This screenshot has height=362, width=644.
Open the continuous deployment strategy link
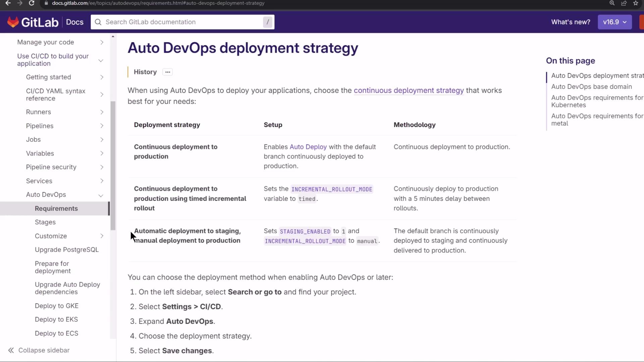(x=409, y=90)
